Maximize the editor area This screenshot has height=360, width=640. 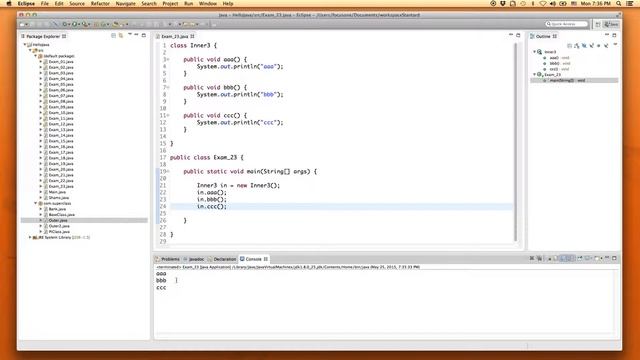click(x=518, y=36)
